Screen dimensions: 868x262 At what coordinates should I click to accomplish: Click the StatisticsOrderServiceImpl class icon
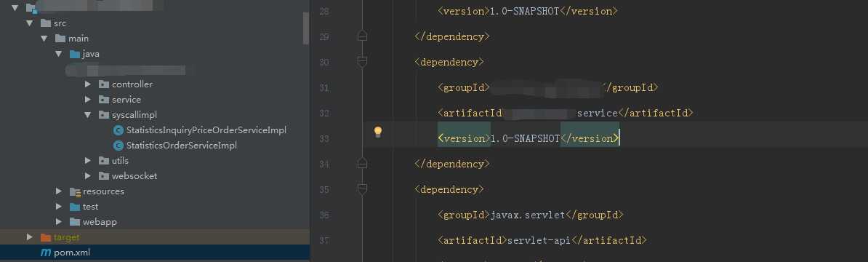coord(118,146)
